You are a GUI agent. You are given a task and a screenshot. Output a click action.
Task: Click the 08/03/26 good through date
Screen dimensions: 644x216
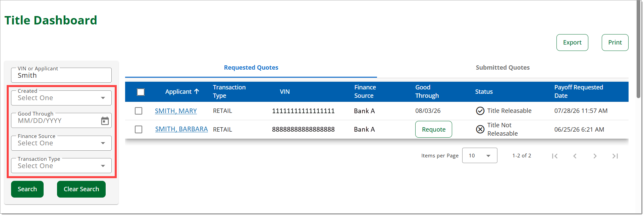[428, 111]
